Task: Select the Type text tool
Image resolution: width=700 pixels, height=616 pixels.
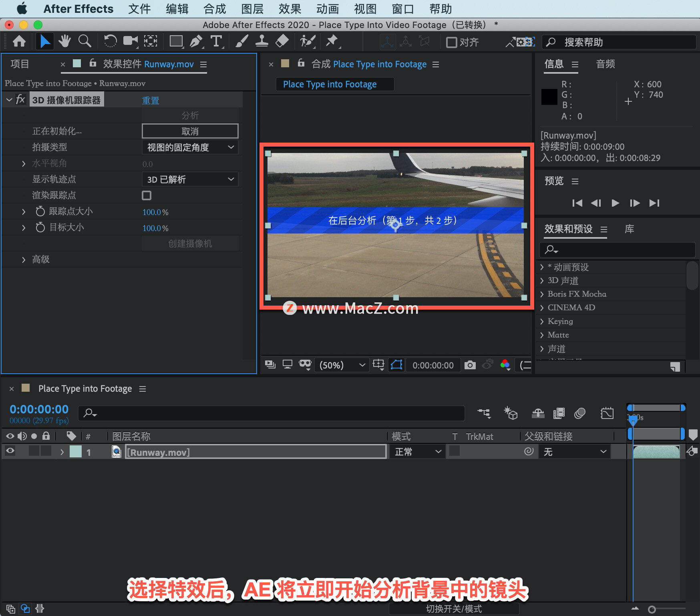Action: (x=216, y=41)
